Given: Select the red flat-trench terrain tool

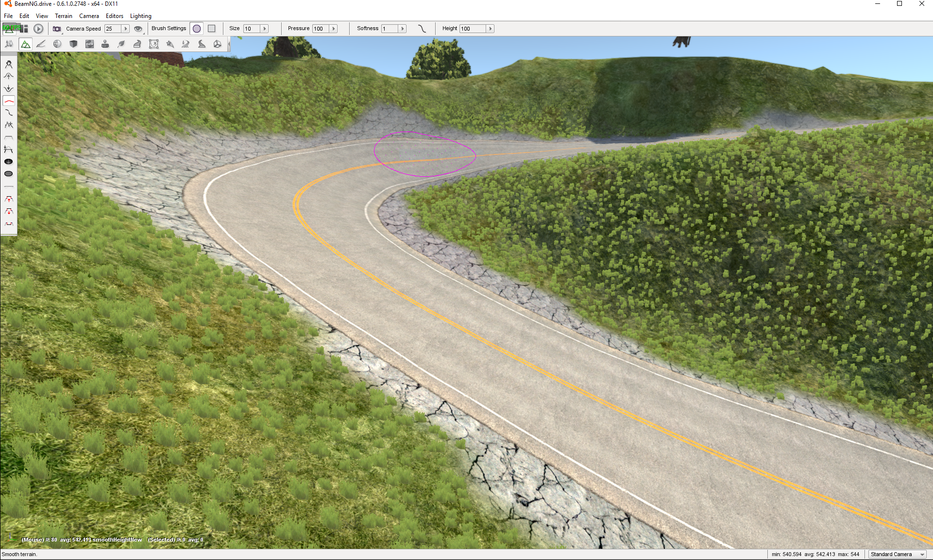Looking at the screenshot, I should click(x=9, y=224).
